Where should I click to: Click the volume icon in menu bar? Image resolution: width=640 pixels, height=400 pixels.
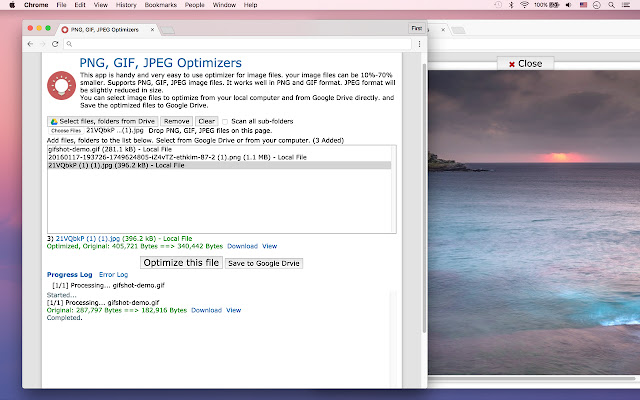pos(569,5)
